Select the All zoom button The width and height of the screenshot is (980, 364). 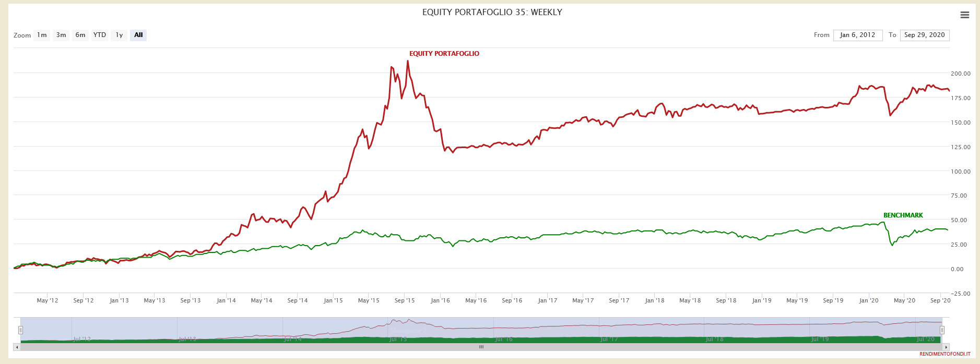(138, 35)
